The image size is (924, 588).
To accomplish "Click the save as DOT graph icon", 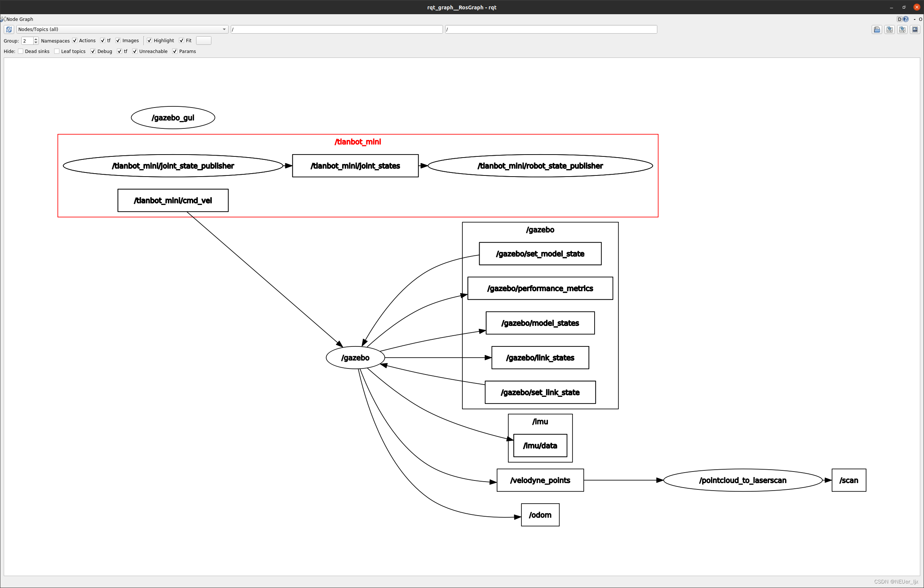I will coord(890,29).
